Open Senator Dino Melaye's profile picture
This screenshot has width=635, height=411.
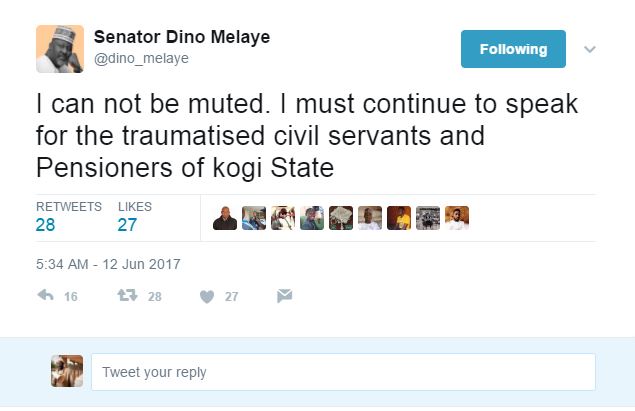point(59,49)
